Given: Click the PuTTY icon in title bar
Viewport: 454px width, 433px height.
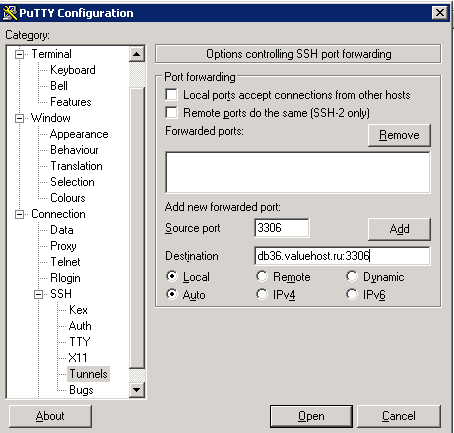Looking at the screenshot, I should [x=9, y=13].
